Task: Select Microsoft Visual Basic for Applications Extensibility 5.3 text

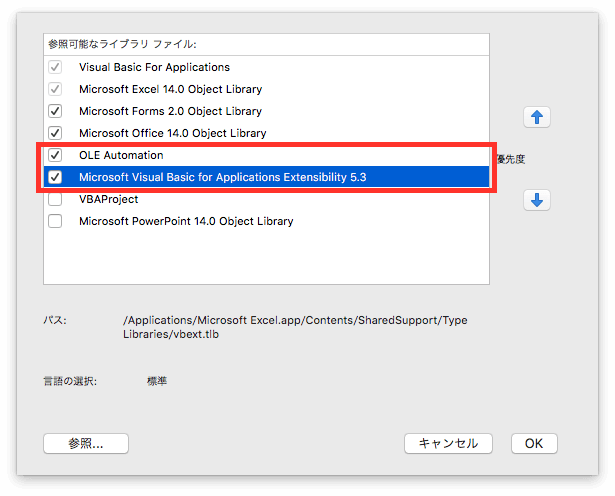Action: click(223, 177)
